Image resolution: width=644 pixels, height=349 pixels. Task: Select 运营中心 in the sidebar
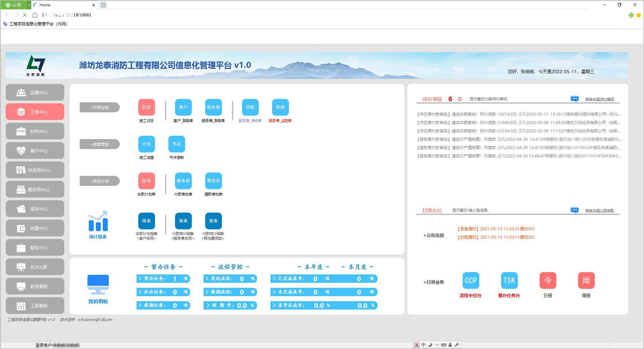35,93
